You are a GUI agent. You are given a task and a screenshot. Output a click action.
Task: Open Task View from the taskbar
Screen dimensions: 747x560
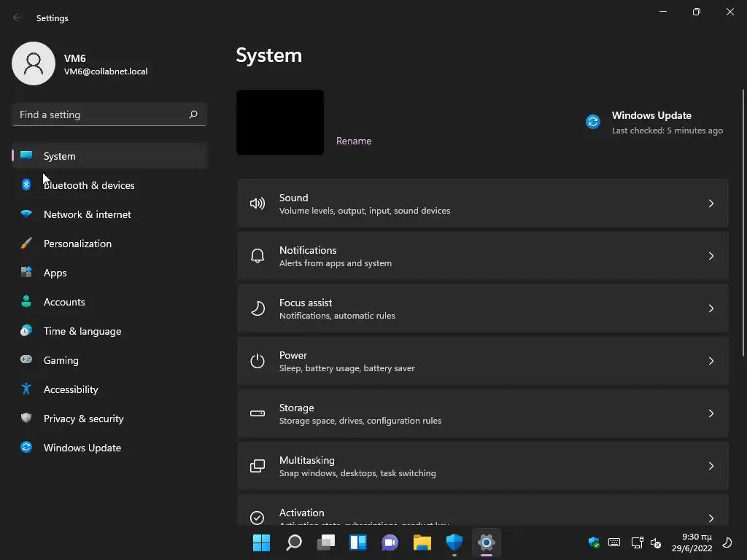326,542
